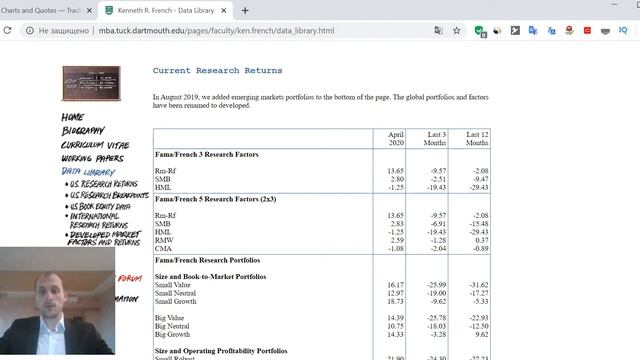The image size is (640, 360).
Task: Click the 18.73 Small Growth April value
Action: point(396,301)
